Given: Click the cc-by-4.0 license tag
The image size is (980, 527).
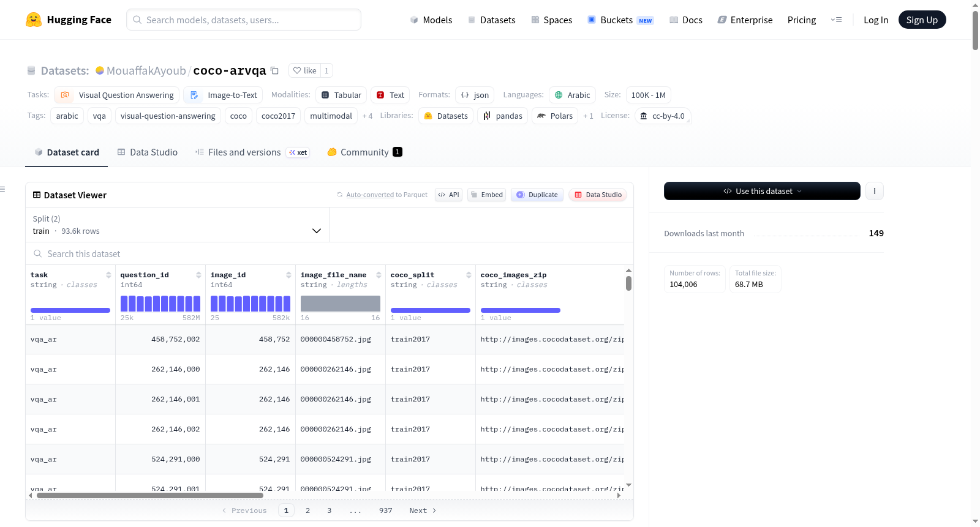Looking at the screenshot, I should click(663, 116).
